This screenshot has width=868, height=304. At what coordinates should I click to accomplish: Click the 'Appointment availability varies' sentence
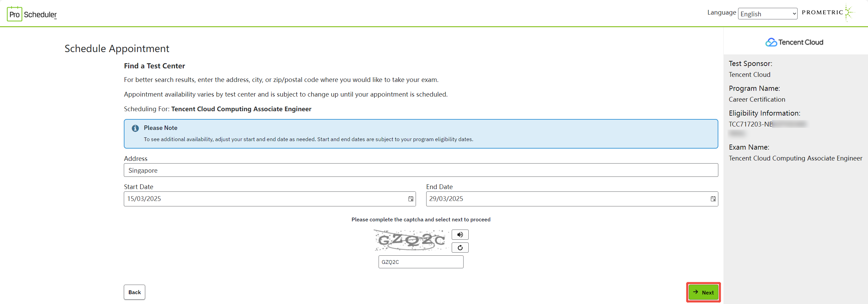pyautogui.click(x=286, y=95)
